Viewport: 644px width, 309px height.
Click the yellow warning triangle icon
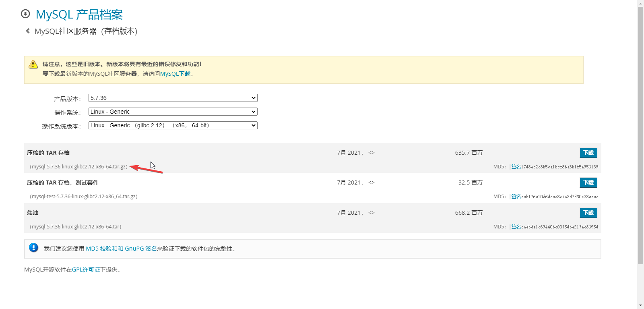33,64
